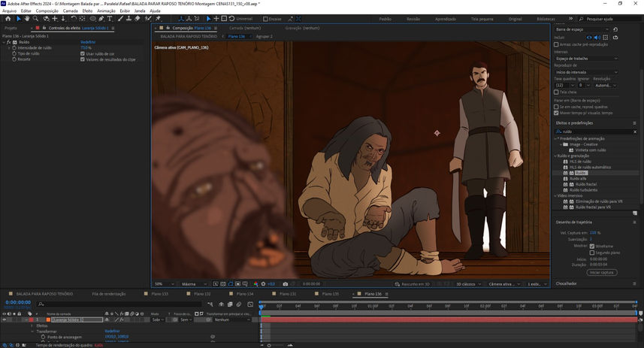Enable 'Se em cache, reprod. quadros' checkbox
The image size is (644, 348).
click(x=556, y=107)
